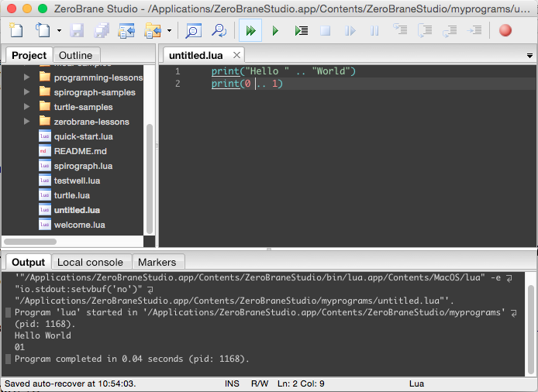Expand the turtle-samples folder
This screenshot has width=538, height=392.
click(26, 107)
